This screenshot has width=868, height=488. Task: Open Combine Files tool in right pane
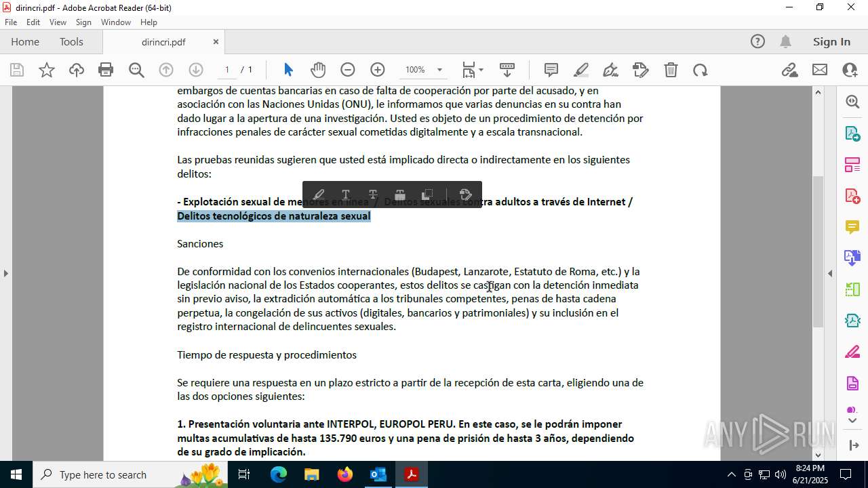click(x=852, y=258)
